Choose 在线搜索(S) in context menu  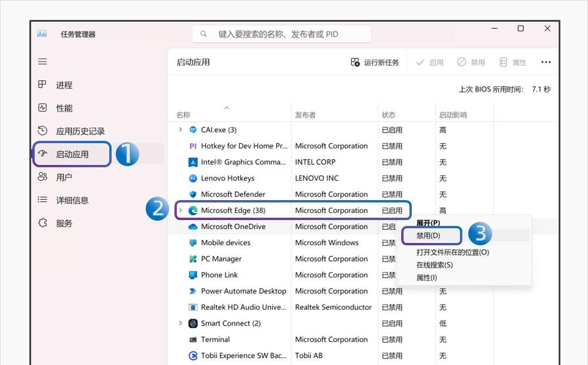pos(435,265)
